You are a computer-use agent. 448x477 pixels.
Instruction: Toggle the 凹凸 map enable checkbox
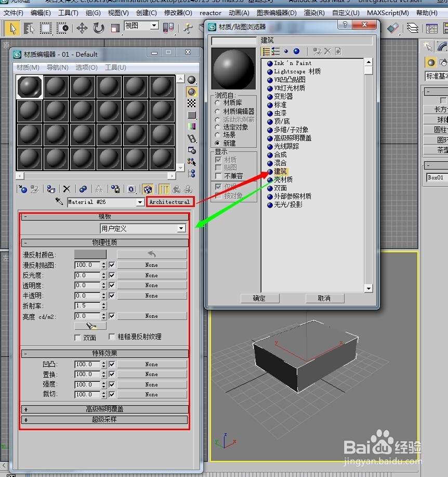(x=112, y=364)
